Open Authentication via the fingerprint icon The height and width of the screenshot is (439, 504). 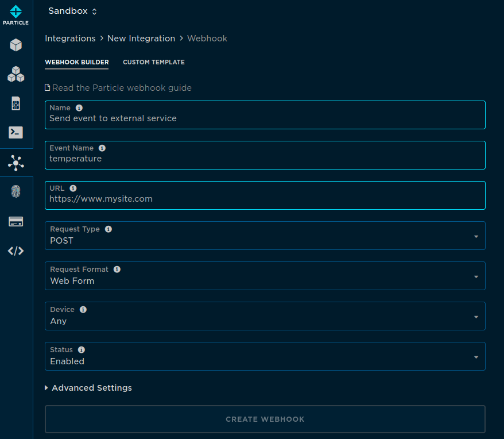(x=15, y=192)
